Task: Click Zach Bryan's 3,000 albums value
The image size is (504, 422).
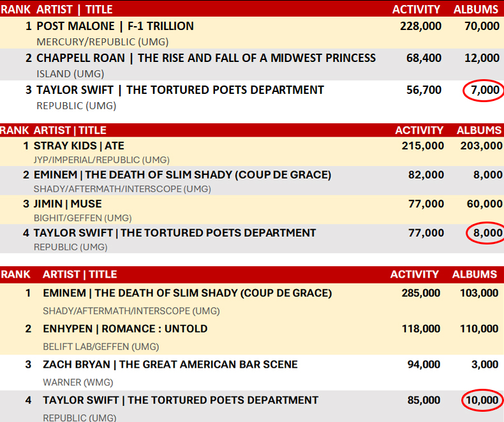Action: point(485,365)
